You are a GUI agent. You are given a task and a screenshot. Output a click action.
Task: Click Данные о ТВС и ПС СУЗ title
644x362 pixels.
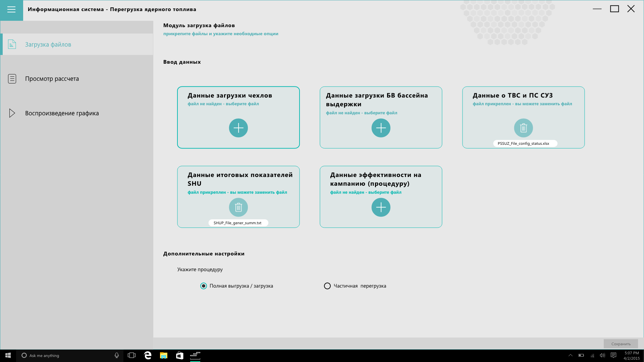pyautogui.click(x=513, y=96)
